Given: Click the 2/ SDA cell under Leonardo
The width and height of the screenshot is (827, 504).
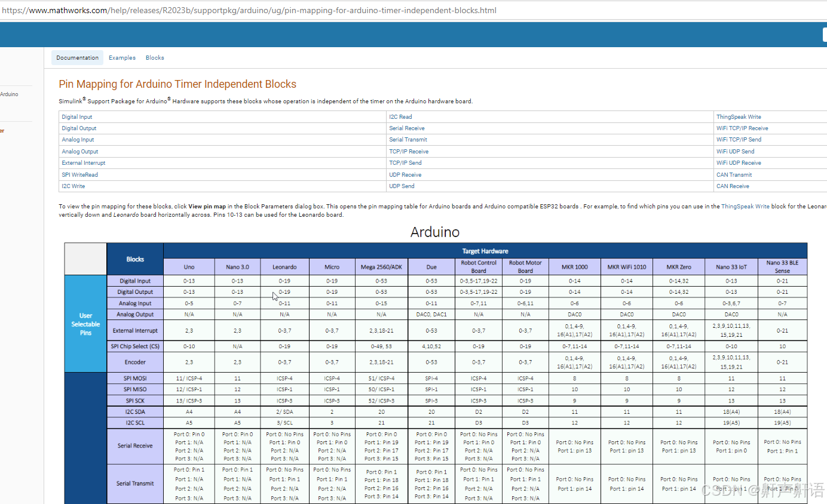Looking at the screenshot, I should click(284, 412).
